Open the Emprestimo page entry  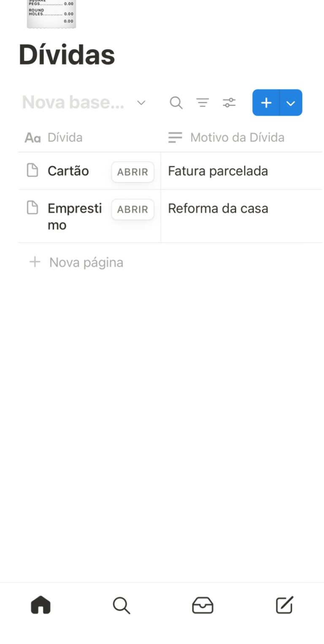click(x=74, y=216)
